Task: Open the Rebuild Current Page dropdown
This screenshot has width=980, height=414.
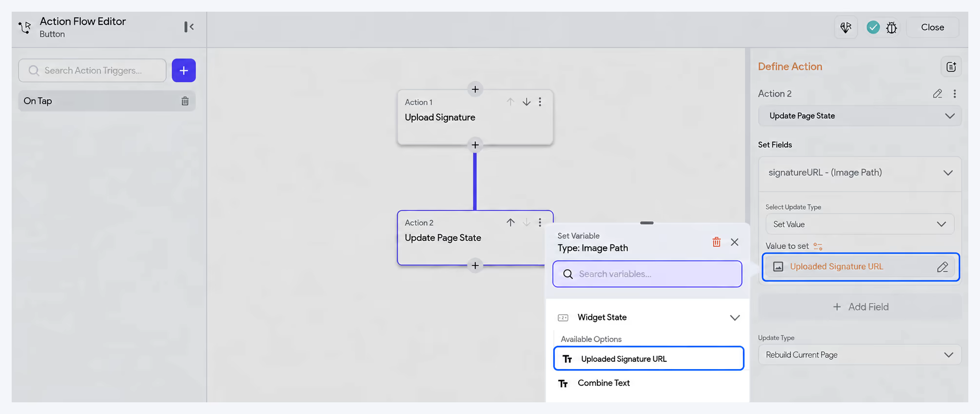Action: (860, 355)
